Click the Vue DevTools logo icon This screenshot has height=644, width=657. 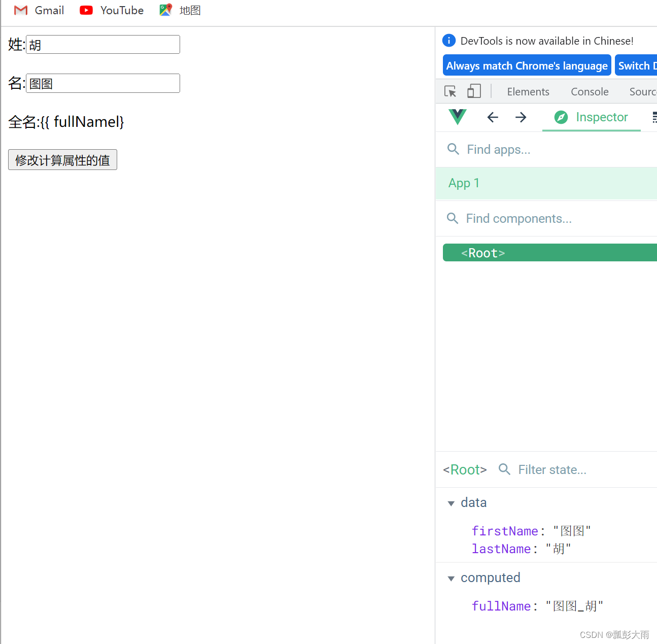457,117
